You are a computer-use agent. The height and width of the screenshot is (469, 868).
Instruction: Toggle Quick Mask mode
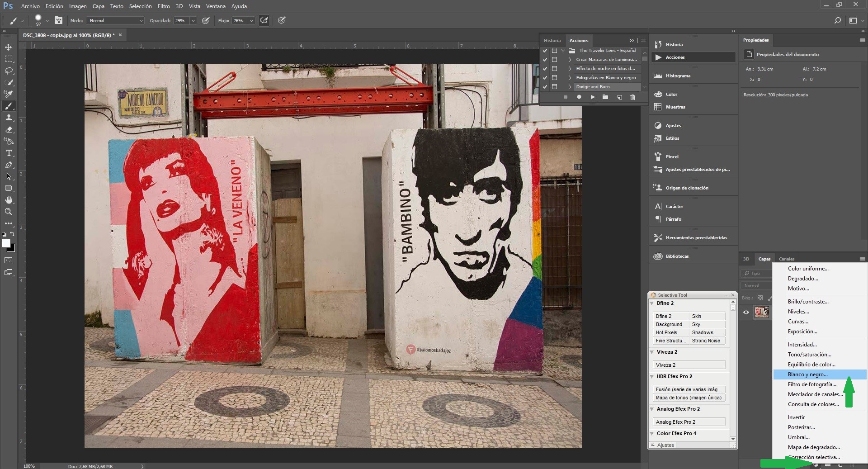pyautogui.click(x=9, y=261)
